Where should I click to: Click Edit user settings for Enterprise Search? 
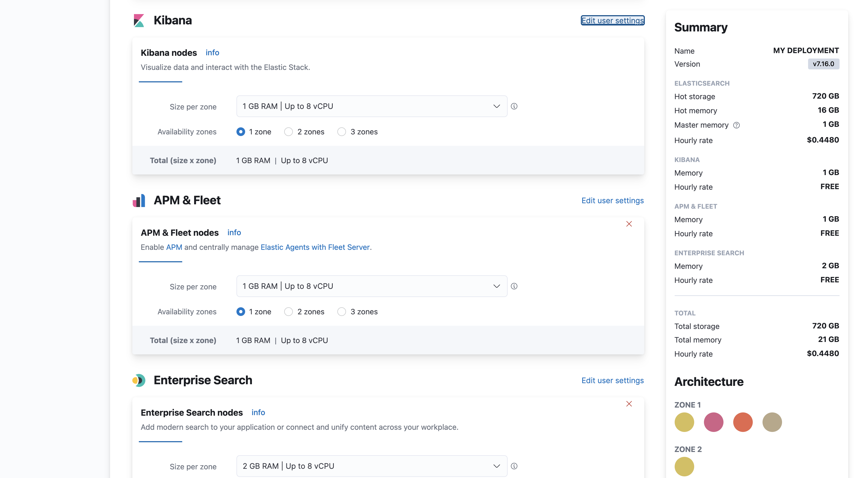[612, 380]
